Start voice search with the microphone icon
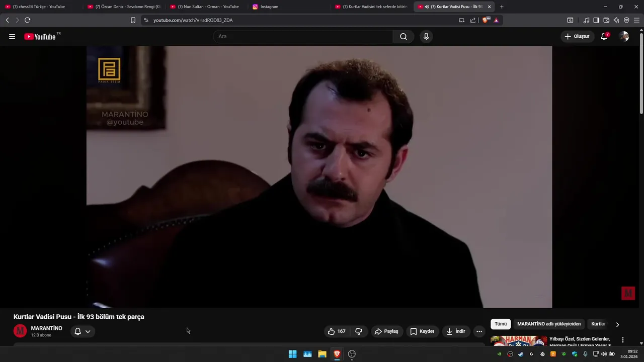644x362 pixels. click(426, 37)
